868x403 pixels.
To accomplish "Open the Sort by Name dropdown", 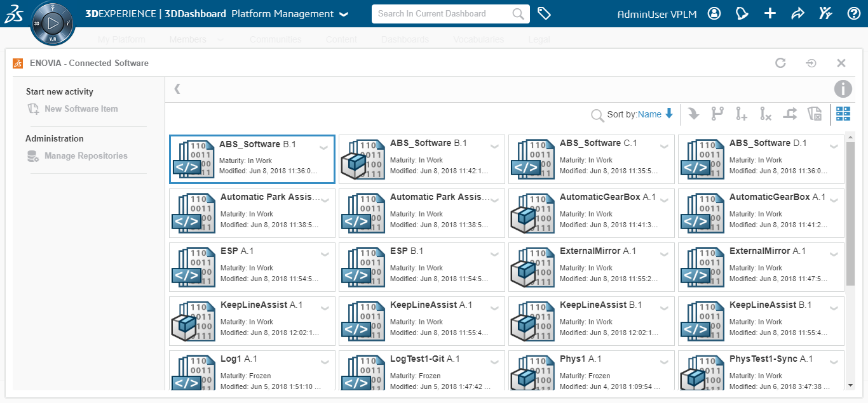I will (x=649, y=114).
